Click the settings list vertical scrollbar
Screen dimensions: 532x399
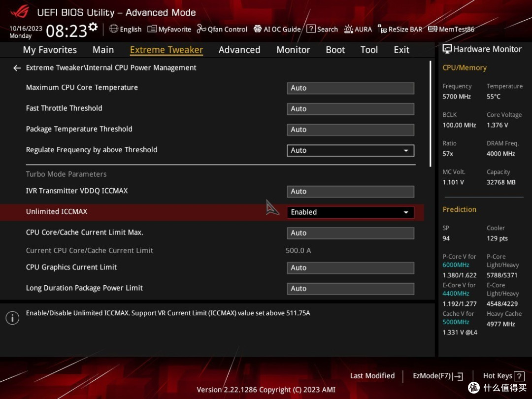pos(430,114)
